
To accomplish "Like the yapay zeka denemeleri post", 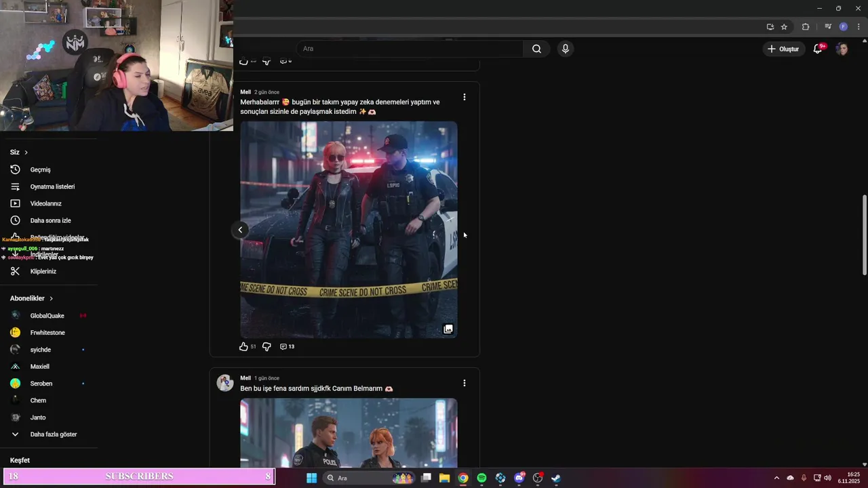I will [x=243, y=346].
